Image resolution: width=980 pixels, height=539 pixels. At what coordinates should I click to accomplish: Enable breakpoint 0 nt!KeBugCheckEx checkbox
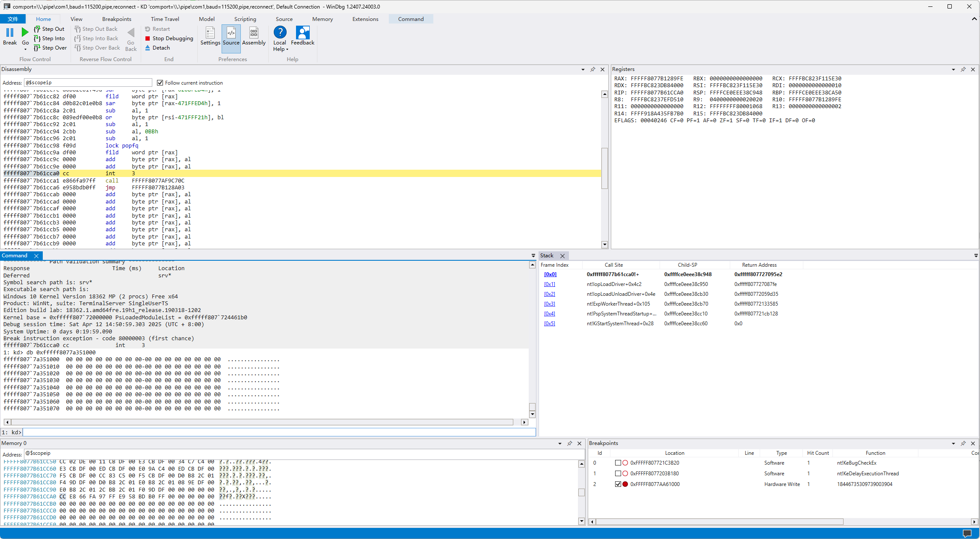(618, 462)
